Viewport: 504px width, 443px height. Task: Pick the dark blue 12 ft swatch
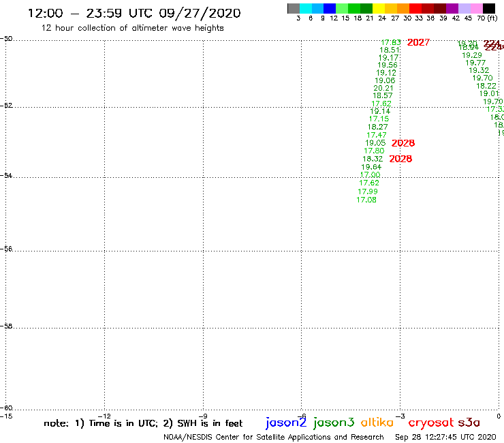330,8
